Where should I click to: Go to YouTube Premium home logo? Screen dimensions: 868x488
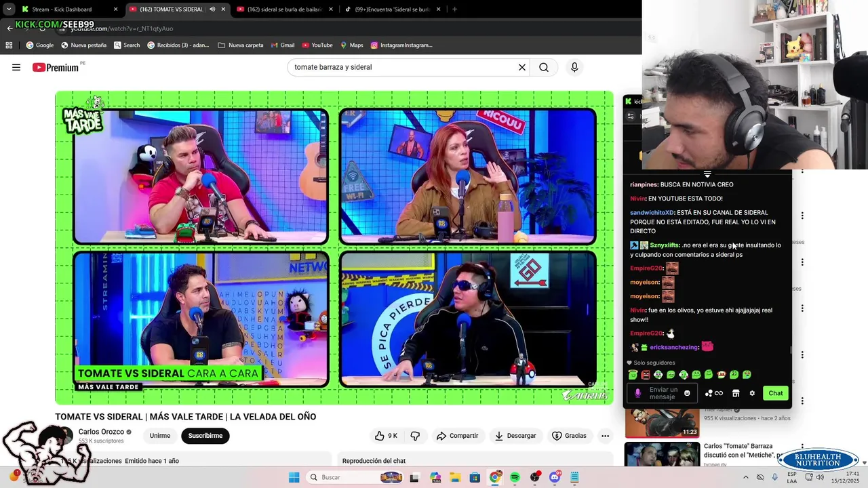pos(56,67)
